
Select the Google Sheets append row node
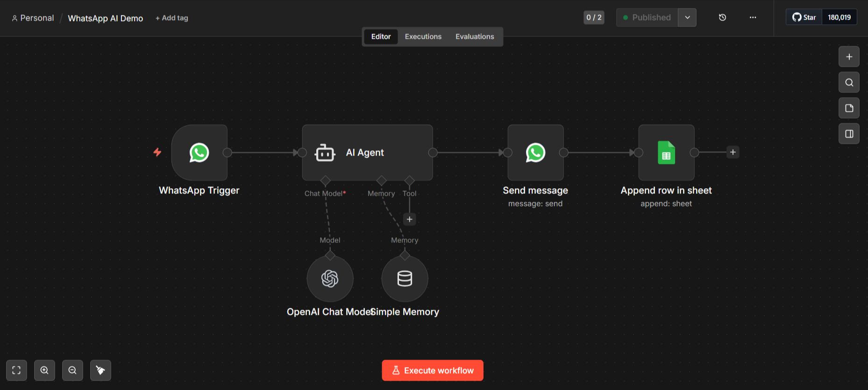point(666,153)
